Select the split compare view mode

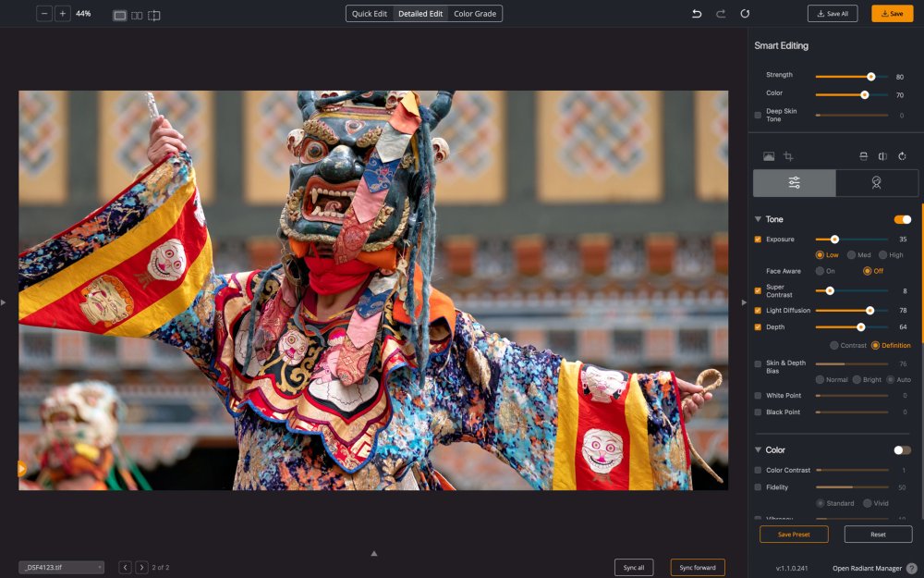[153, 16]
